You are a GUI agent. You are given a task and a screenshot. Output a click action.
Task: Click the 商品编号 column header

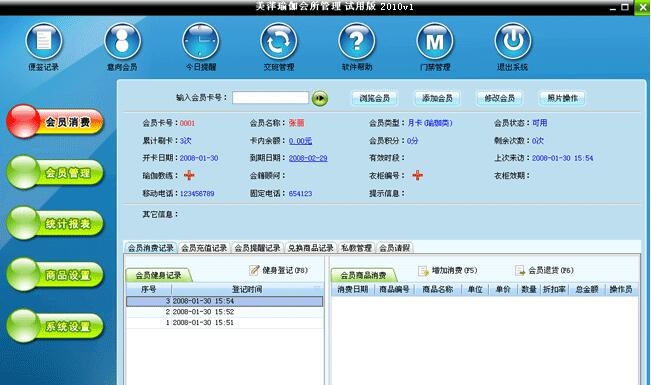(394, 289)
